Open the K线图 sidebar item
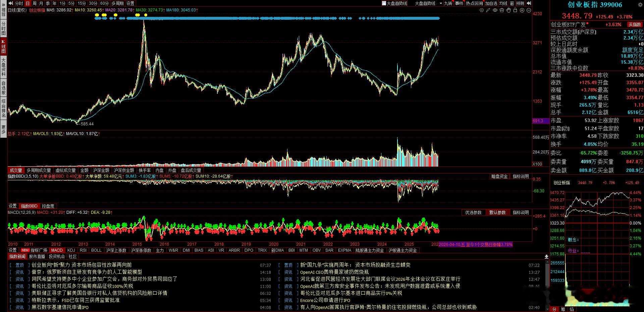This screenshot has height=312, width=644. [x=3, y=47]
